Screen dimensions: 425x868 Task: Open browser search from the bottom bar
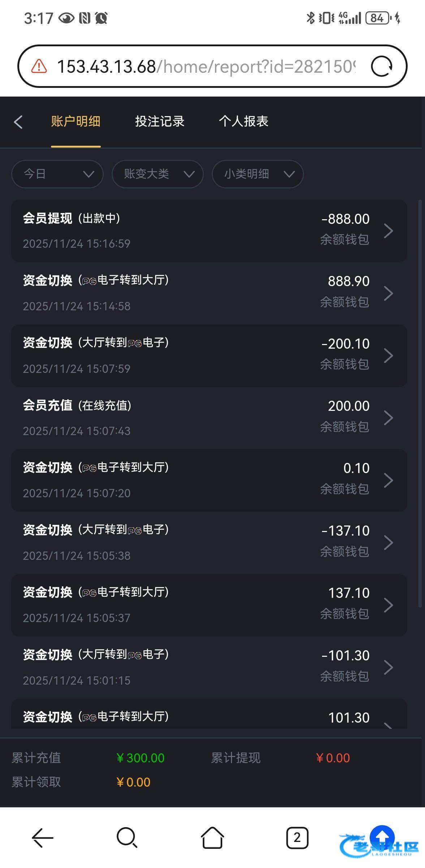coord(127,838)
